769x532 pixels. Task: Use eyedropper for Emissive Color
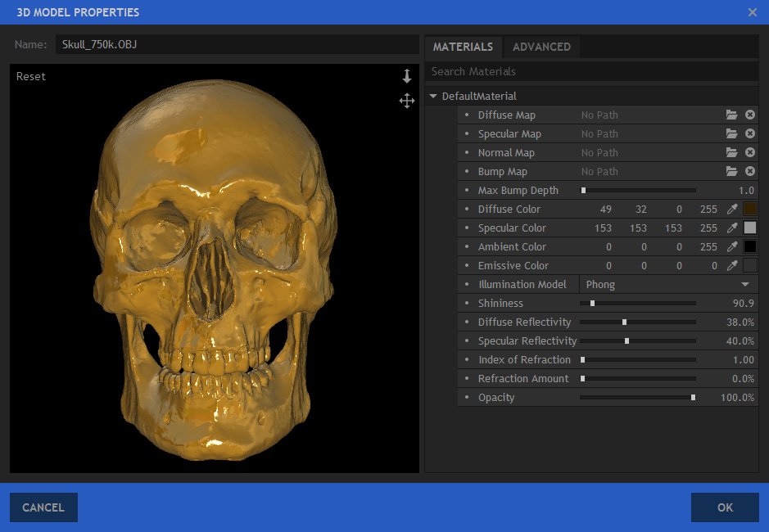coord(732,266)
